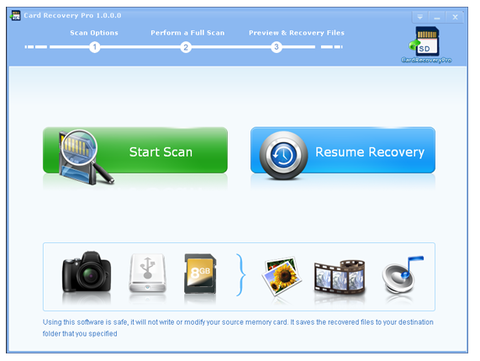Close the Card Recovery Pro window
480x361 pixels.
tap(455, 17)
